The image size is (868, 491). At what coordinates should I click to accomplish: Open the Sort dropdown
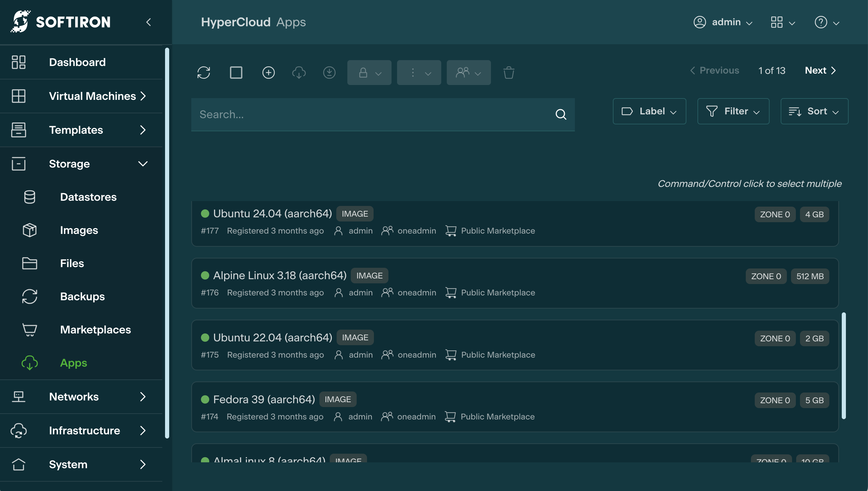point(814,111)
